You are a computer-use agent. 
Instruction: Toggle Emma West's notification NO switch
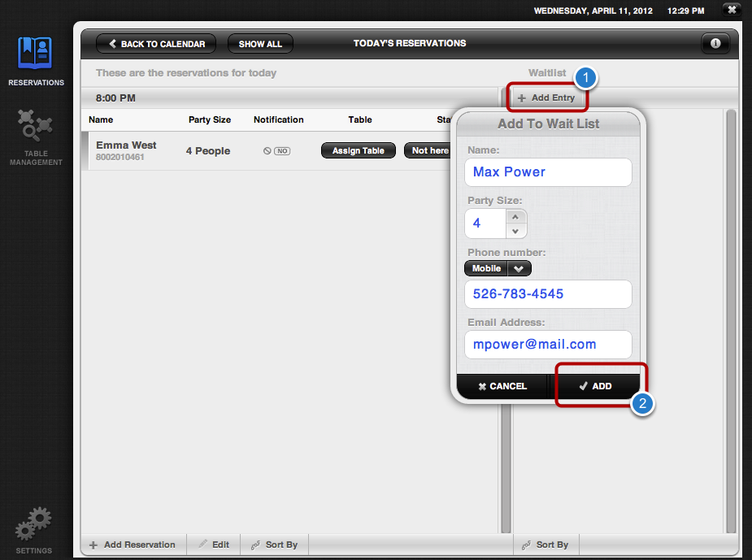(282, 151)
